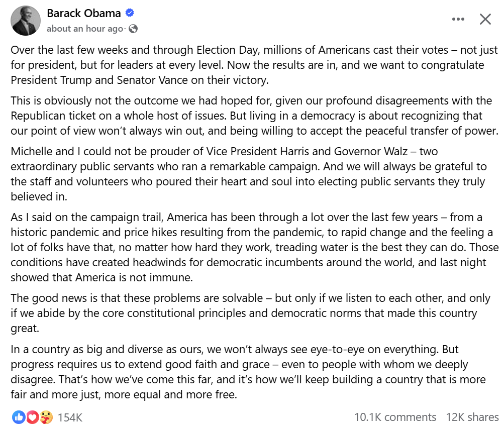Screen dimensions: 504x428
Task: Click the thumbs-up Like reaction icon
Action: pos(19,417)
